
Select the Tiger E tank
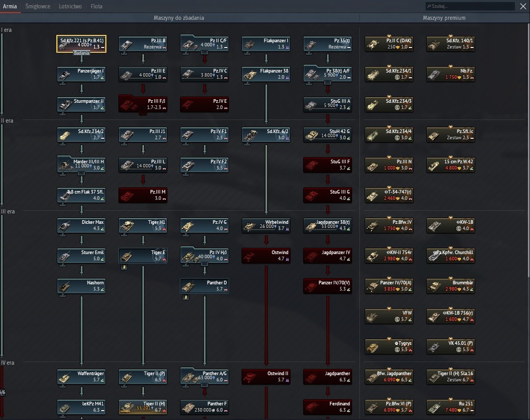143,256
